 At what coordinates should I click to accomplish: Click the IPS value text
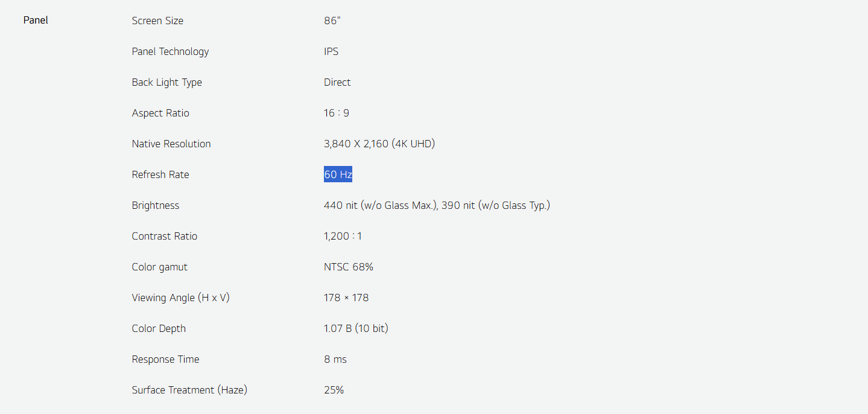331,51
